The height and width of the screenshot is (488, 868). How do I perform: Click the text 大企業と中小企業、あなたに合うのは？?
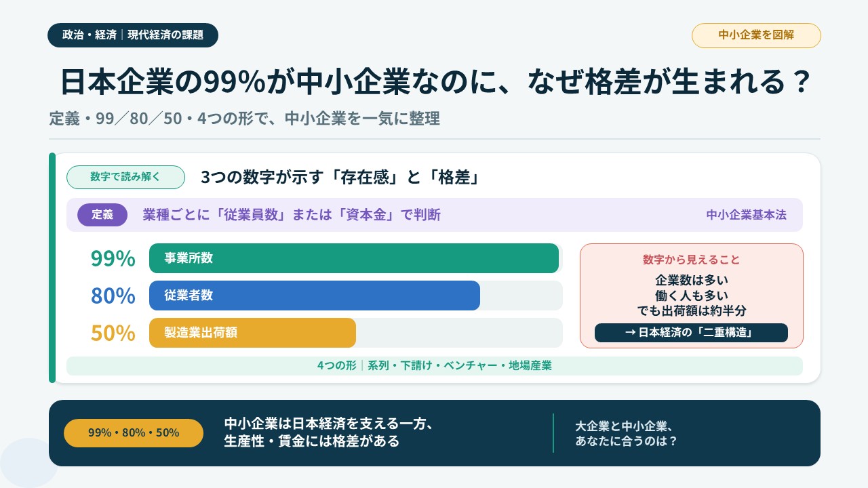pos(626,433)
